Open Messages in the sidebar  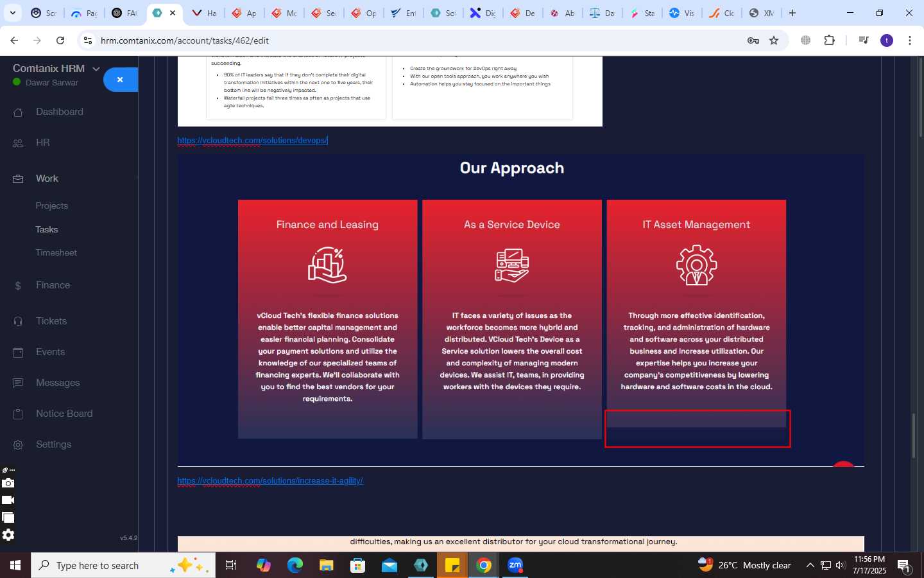[58, 383]
